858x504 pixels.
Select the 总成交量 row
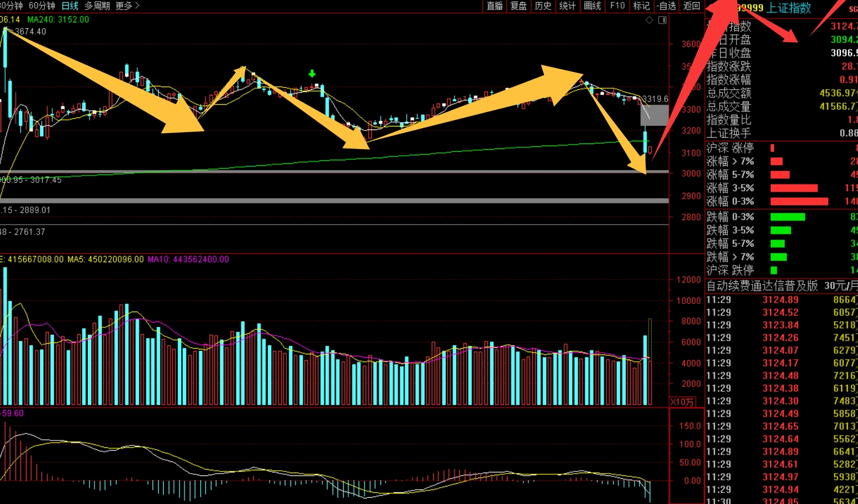tap(782, 106)
